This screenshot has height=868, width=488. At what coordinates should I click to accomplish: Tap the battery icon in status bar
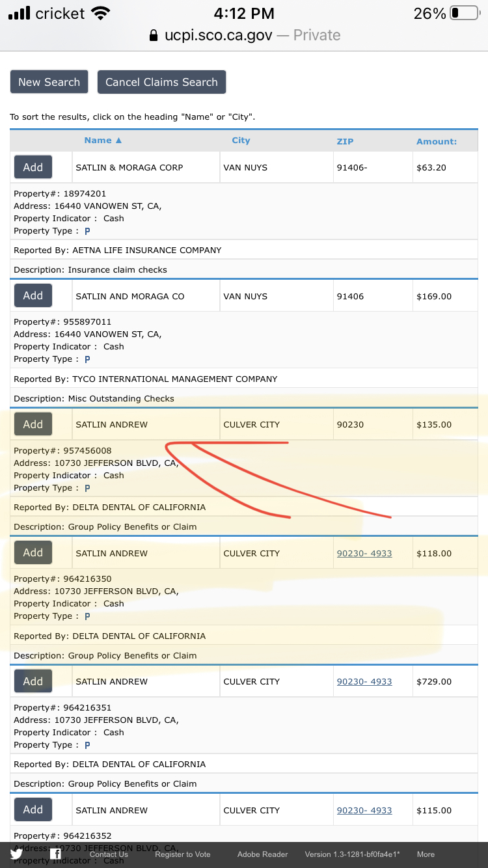465,13
